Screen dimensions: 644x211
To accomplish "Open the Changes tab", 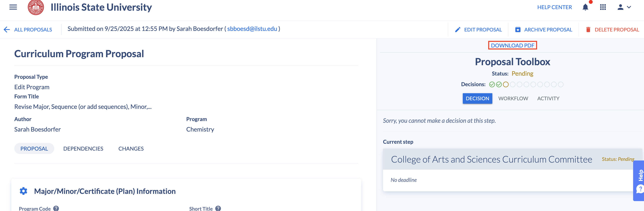I will (x=131, y=148).
